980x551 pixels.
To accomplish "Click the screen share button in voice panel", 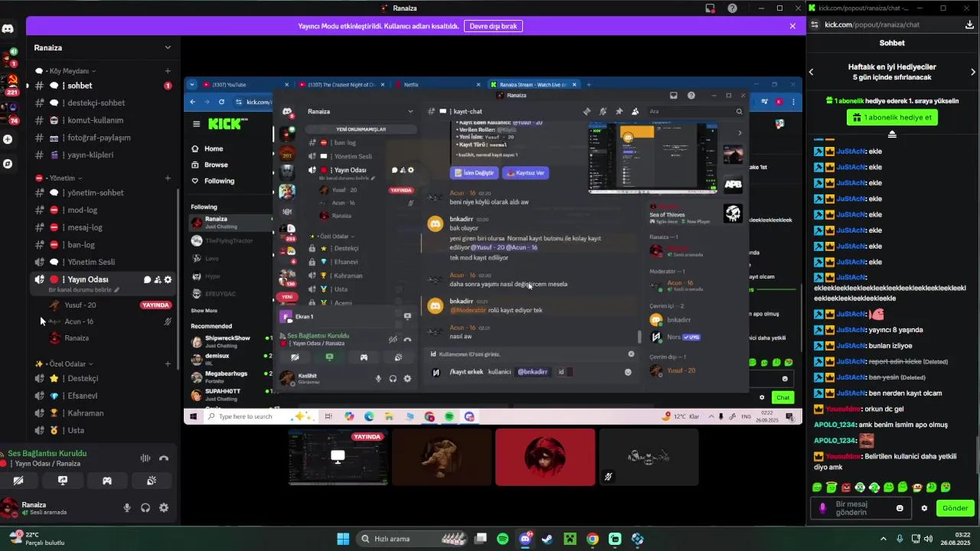I will 63,481.
